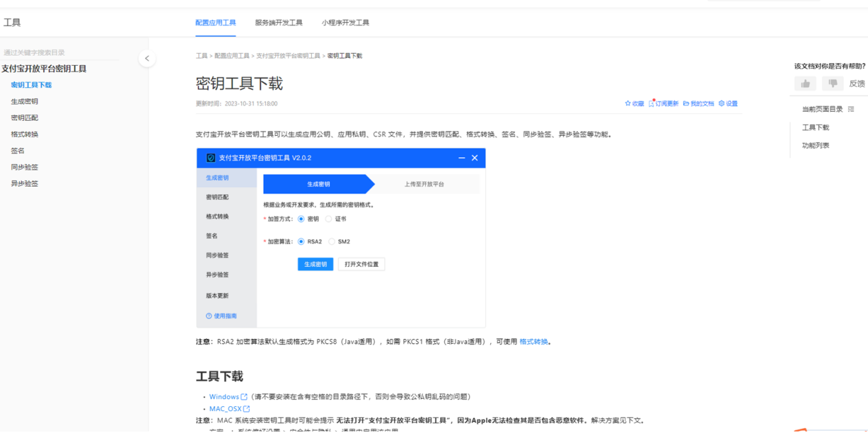The height and width of the screenshot is (433, 868).
Task: Open the 小程序开发工具 tab
Action: tap(345, 23)
